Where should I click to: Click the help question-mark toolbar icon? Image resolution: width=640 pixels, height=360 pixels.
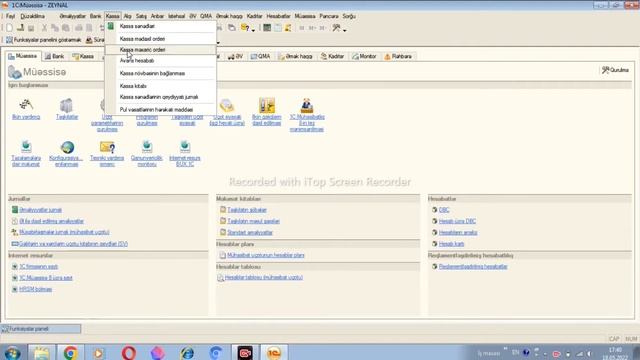click(245, 28)
